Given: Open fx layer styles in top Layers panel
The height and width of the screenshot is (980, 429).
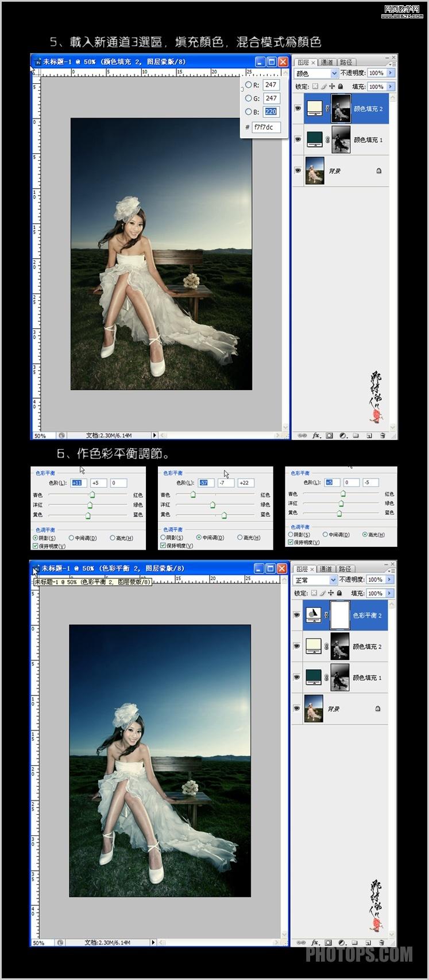Looking at the screenshot, I should pos(316,435).
